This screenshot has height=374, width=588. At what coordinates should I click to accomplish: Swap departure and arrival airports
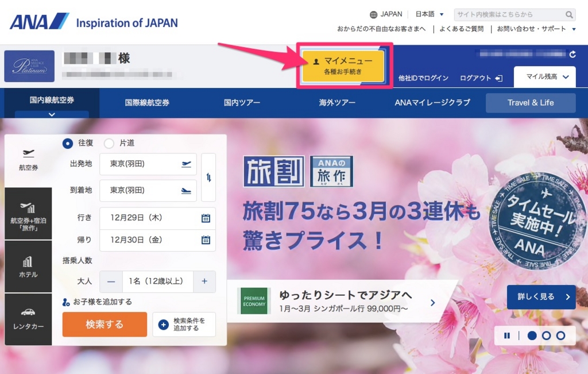coord(208,177)
